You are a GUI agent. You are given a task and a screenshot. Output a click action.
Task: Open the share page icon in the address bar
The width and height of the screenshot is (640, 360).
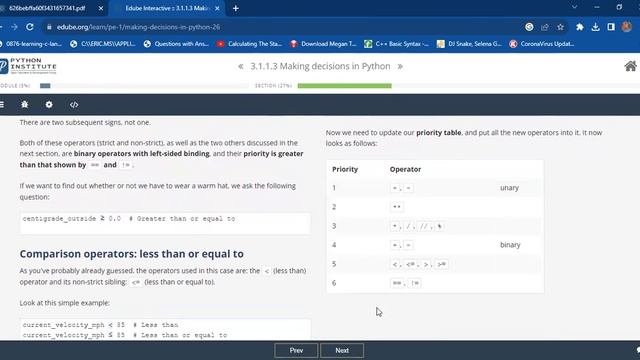tap(544, 27)
